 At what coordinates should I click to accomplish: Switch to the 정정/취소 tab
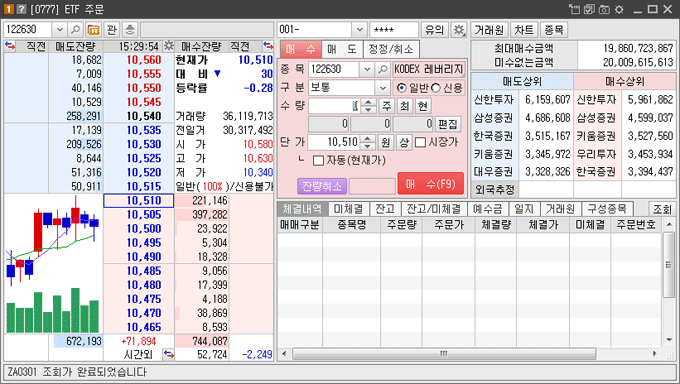(x=391, y=49)
